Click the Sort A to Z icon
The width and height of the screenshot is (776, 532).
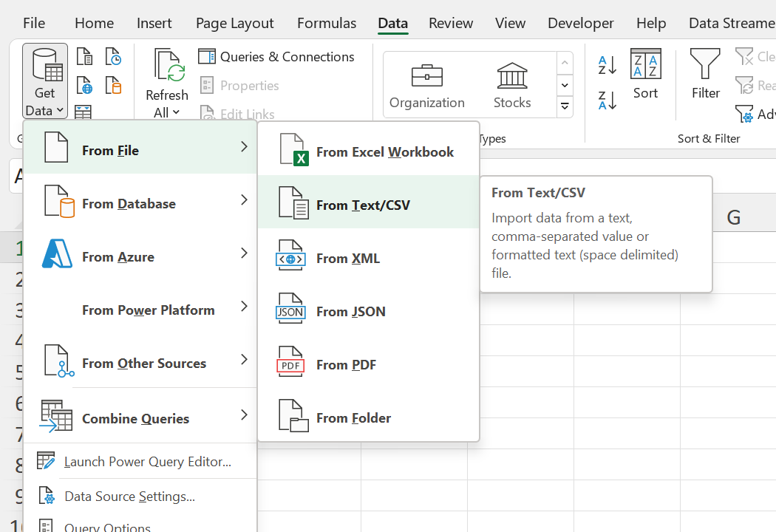tap(607, 65)
